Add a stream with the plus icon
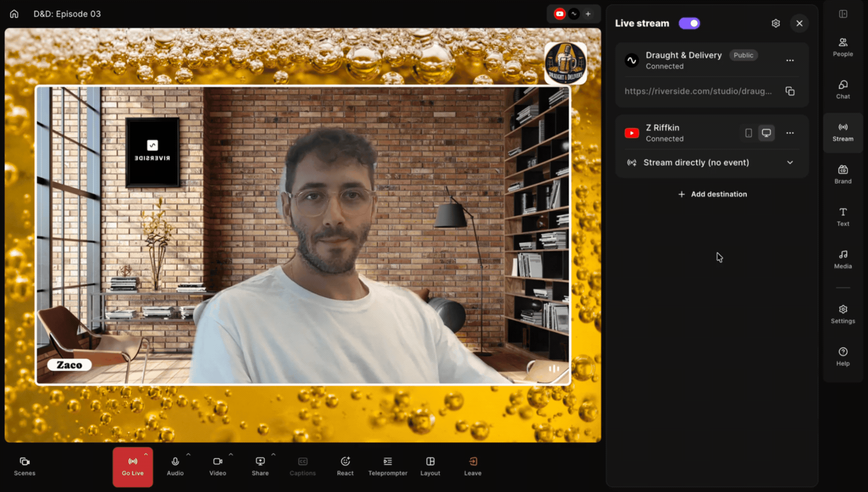The image size is (868, 492). click(588, 14)
